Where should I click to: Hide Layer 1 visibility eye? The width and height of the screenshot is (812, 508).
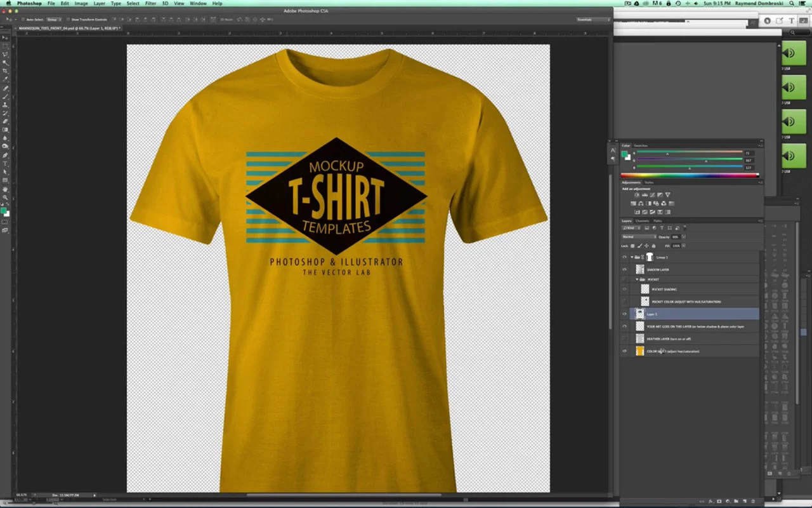[x=624, y=314]
